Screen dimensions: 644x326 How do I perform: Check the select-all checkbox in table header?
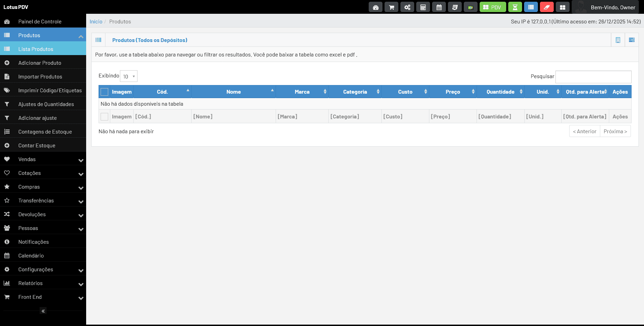pyautogui.click(x=104, y=92)
